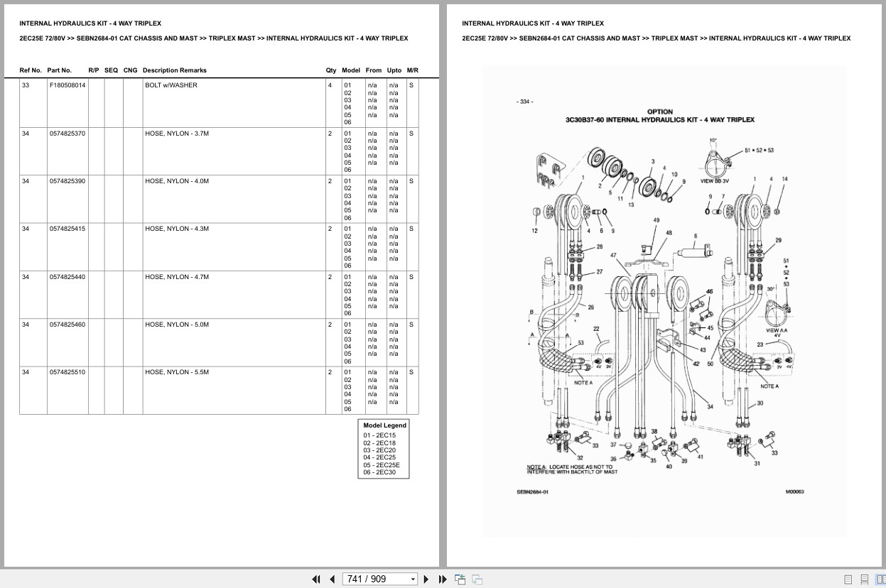Image resolution: width=886 pixels, height=588 pixels.
Task: Click quantity 4 in the BOLT row
Action: click(330, 85)
